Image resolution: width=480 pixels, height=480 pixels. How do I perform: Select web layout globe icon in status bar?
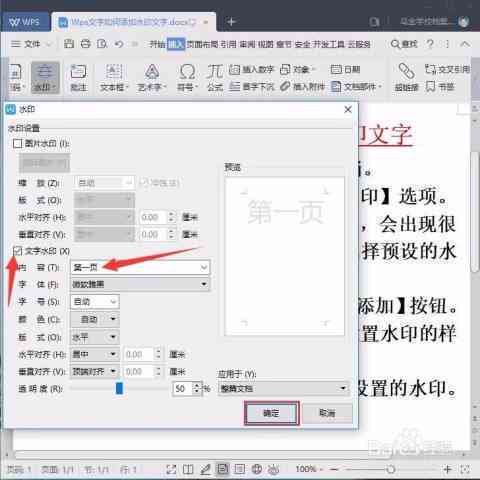pyautogui.click(x=257, y=469)
